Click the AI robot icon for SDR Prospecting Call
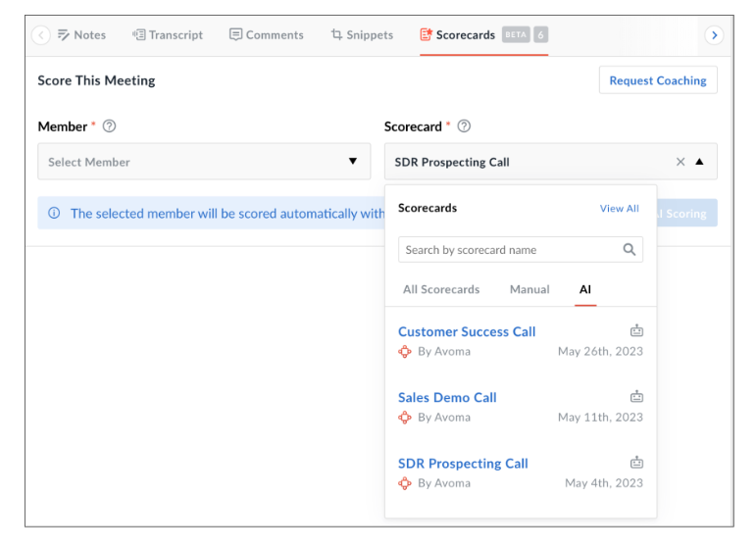 coord(636,463)
